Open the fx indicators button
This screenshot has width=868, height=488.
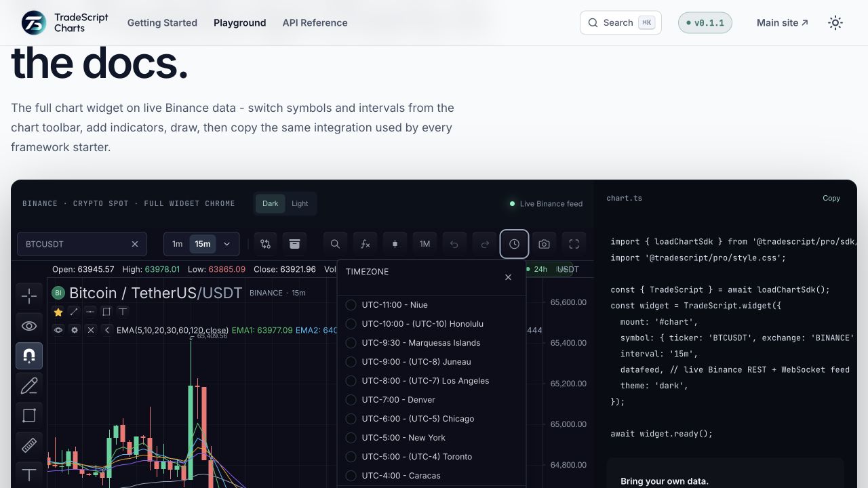click(365, 244)
